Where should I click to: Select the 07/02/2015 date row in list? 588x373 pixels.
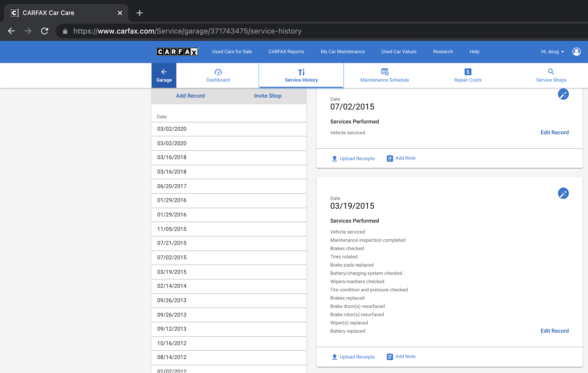[229, 258]
